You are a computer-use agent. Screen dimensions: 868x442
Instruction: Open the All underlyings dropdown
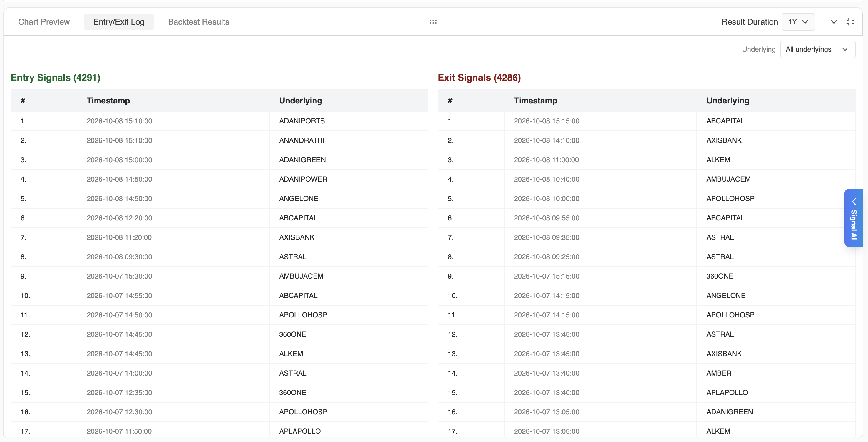point(817,49)
